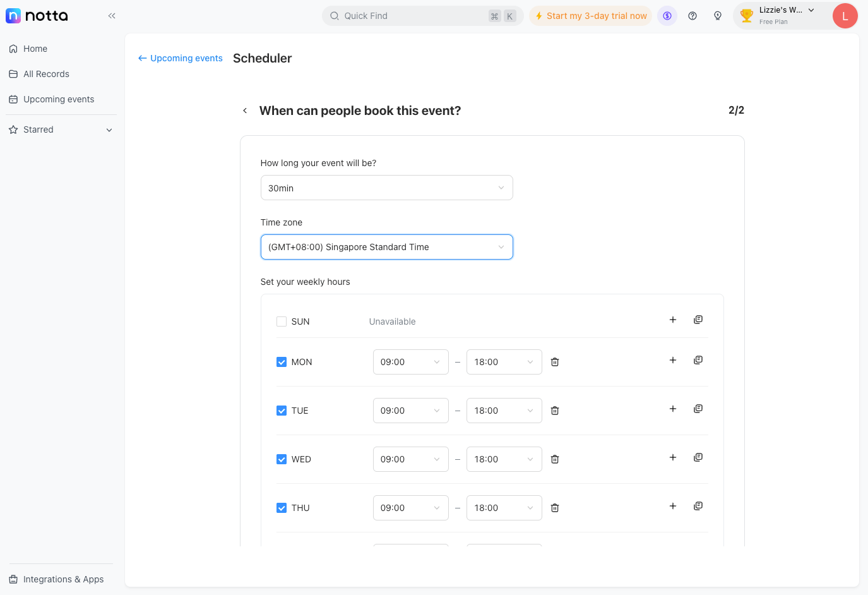Uncheck the TUE availability checkbox
The height and width of the screenshot is (595, 868).
tap(282, 411)
